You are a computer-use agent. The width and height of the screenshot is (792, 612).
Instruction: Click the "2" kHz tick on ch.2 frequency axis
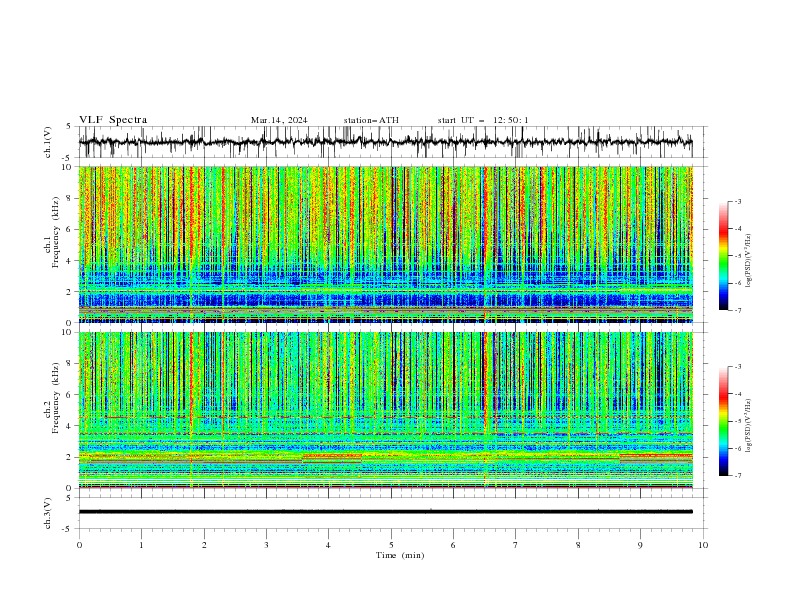69,457
